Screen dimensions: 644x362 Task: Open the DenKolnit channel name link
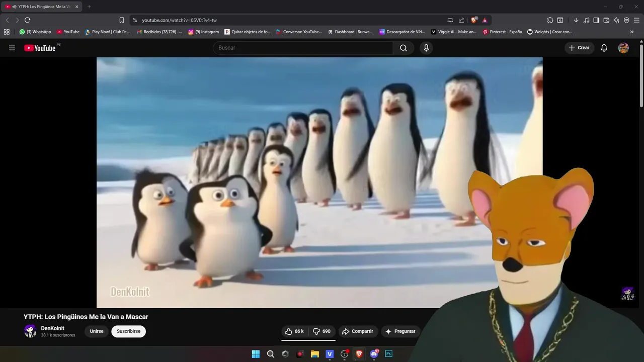click(x=53, y=328)
